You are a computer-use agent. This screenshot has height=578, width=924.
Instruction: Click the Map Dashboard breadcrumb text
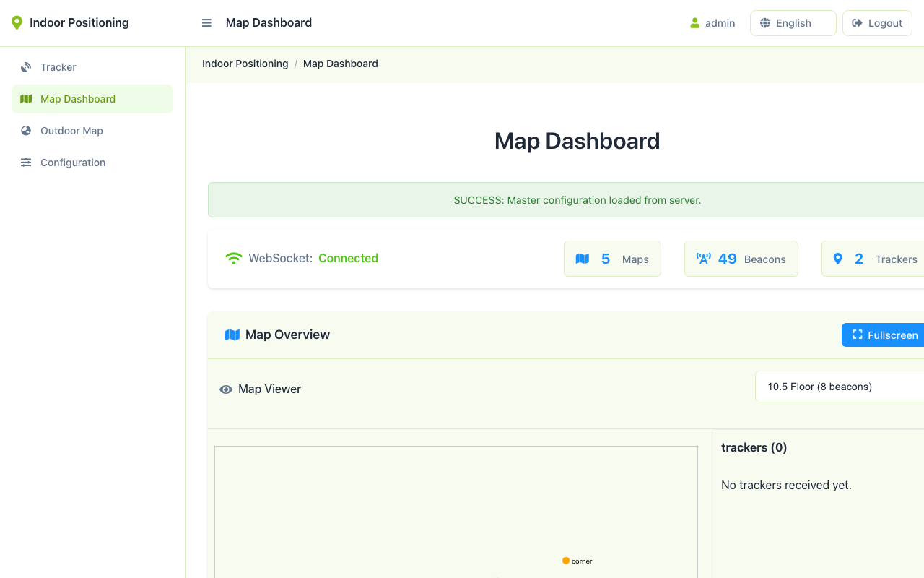point(341,64)
